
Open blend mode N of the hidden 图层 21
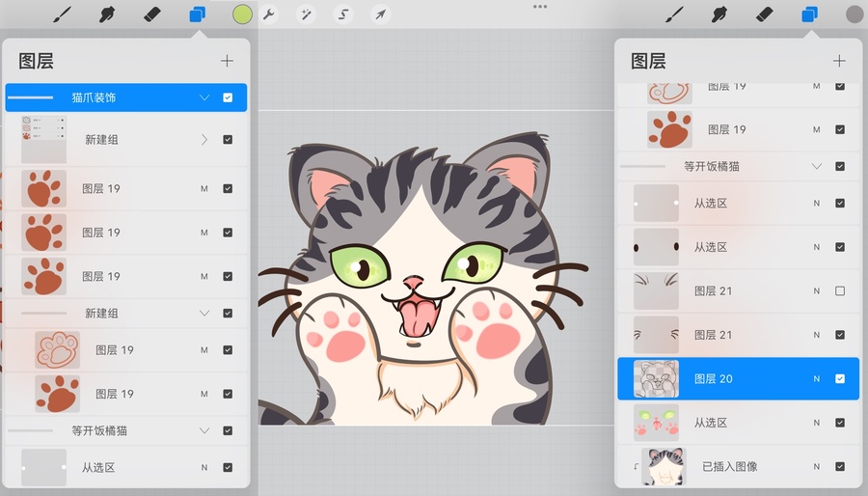(817, 291)
